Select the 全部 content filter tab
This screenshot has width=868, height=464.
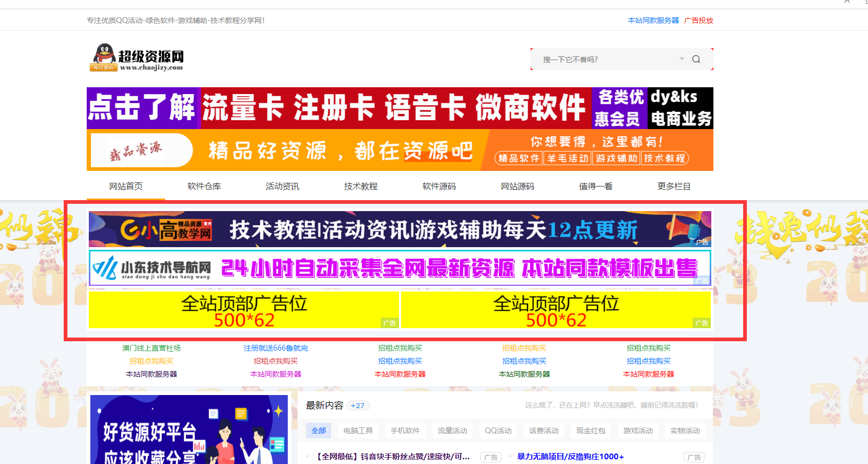(319, 431)
